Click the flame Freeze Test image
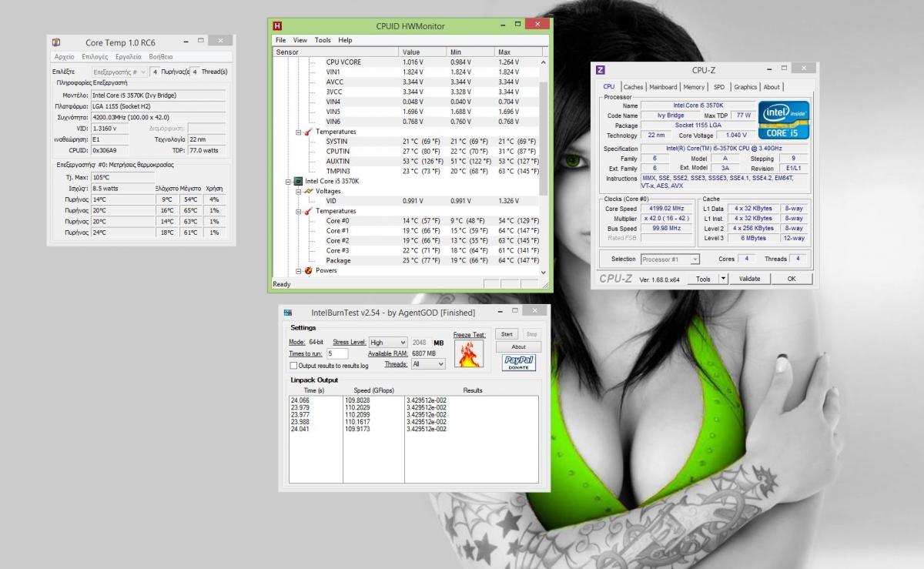Image resolution: width=924 pixels, height=569 pixels. coord(469,354)
